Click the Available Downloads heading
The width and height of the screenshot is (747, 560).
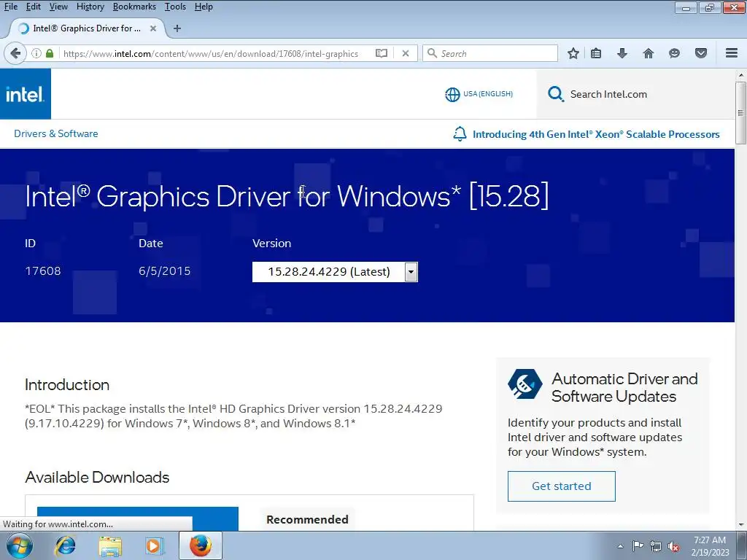click(x=97, y=477)
